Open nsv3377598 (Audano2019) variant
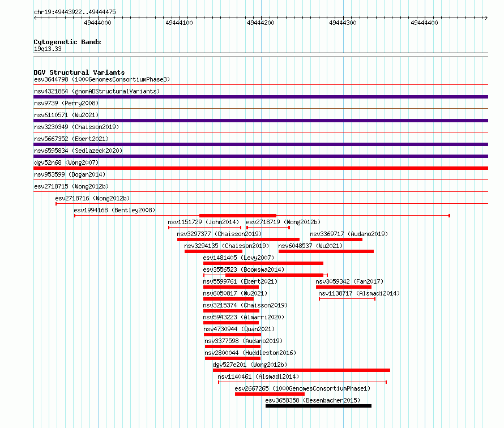504x428 pixels. click(x=244, y=341)
